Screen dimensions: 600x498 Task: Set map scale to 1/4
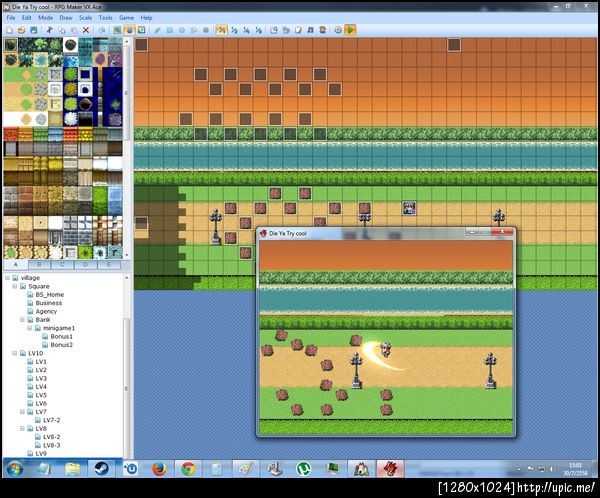[x=246, y=30]
